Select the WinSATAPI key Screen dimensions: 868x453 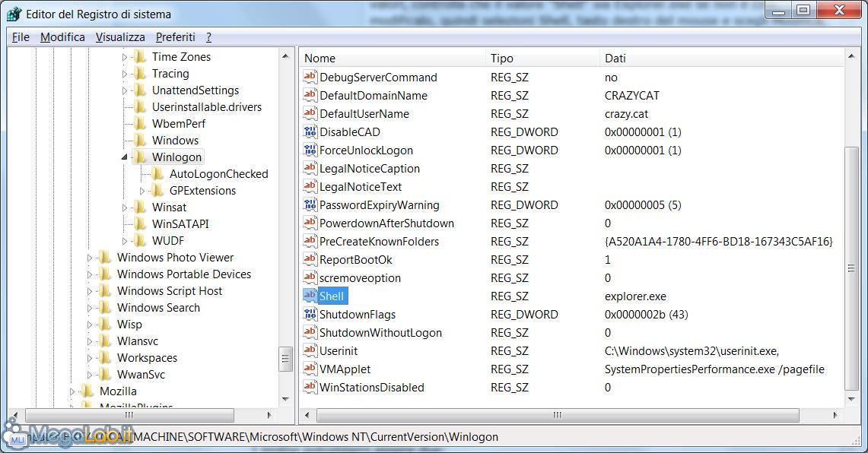[180, 224]
